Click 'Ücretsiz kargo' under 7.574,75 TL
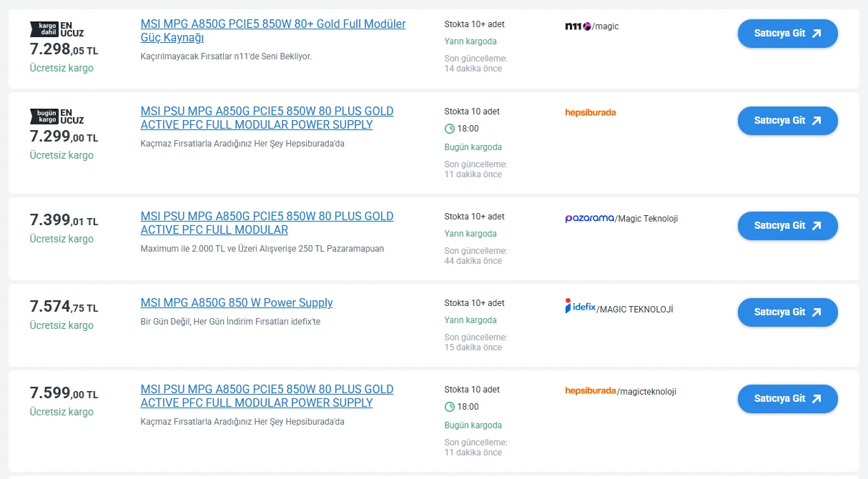The image size is (868, 479). (61, 325)
